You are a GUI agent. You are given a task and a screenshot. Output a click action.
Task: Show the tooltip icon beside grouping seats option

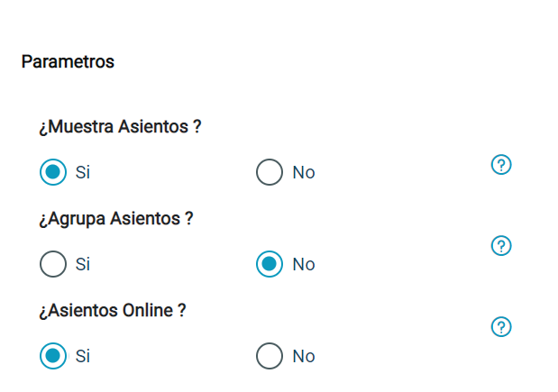click(x=501, y=245)
